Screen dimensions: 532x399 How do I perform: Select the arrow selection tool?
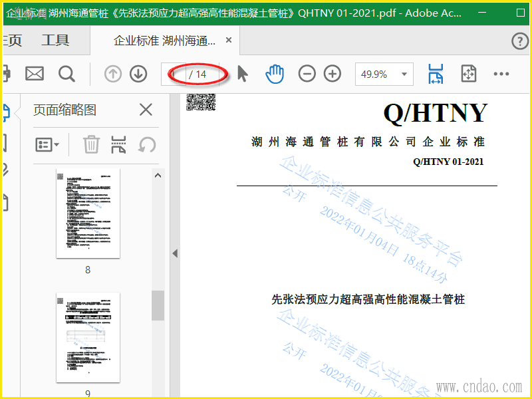(x=242, y=74)
